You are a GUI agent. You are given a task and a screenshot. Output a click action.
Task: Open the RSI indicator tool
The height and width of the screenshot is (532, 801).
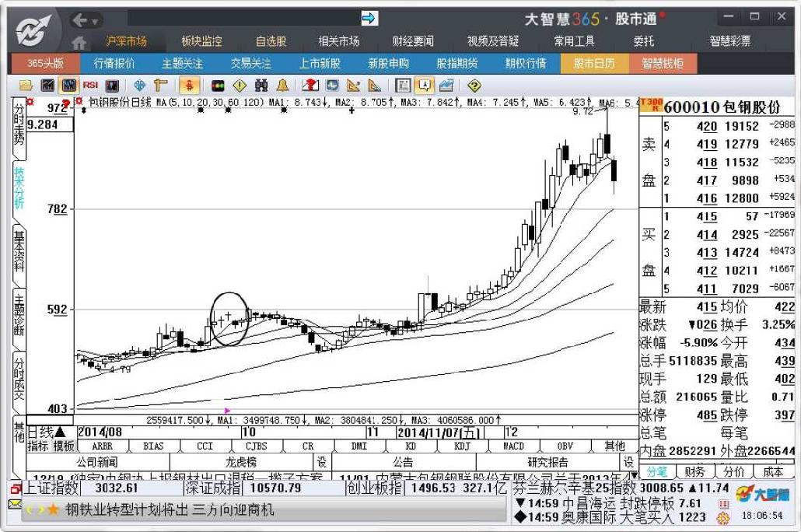90,85
